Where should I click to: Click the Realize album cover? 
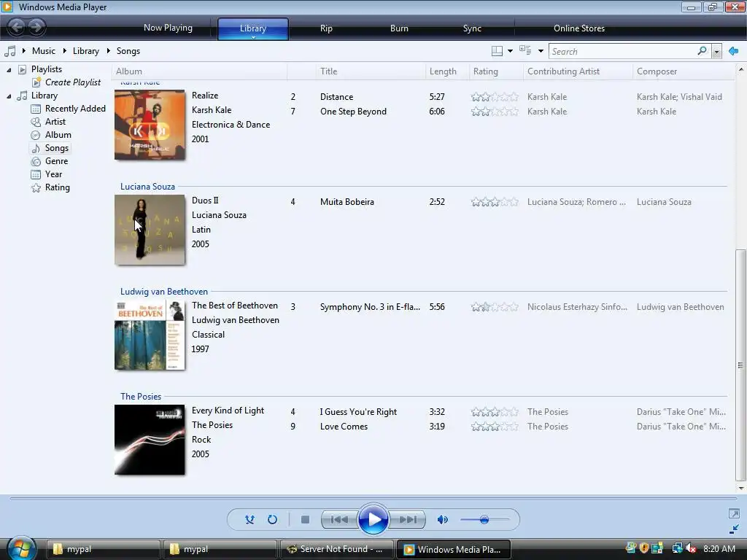150,125
